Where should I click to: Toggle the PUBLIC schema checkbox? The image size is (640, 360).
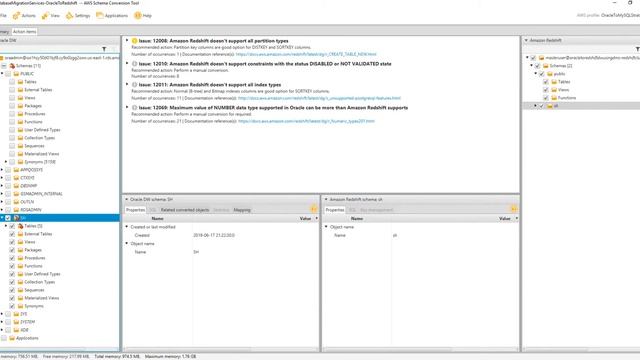[8, 74]
